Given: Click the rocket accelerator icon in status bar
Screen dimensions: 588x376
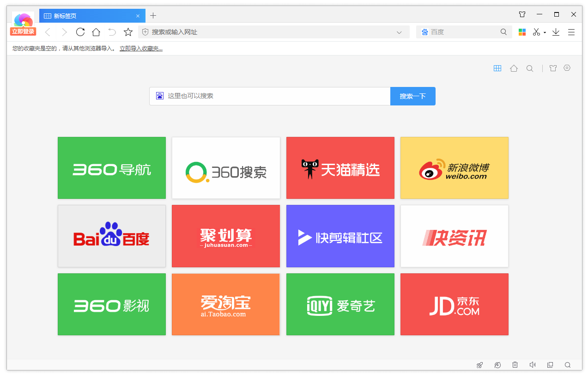Looking at the screenshot, I should tap(480, 365).
